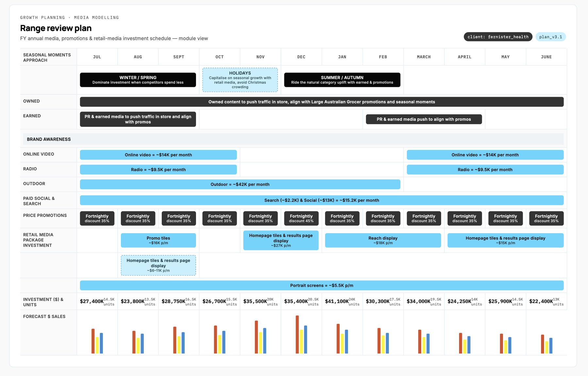Screen dimensions: 588x376
Task: Click the $41,100K January investment value
Action: pyautogui.click(x=337, y=301)
